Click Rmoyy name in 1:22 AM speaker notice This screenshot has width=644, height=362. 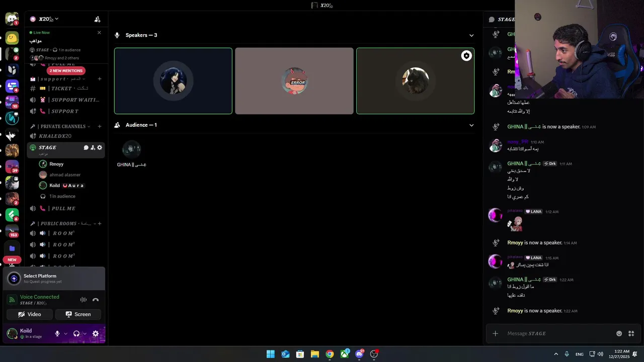(515, 311)
